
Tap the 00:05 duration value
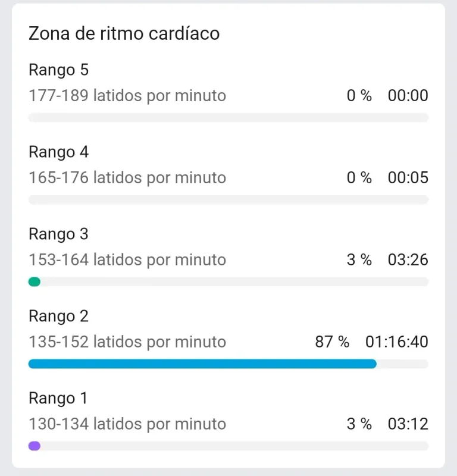(x=408, y=177)
